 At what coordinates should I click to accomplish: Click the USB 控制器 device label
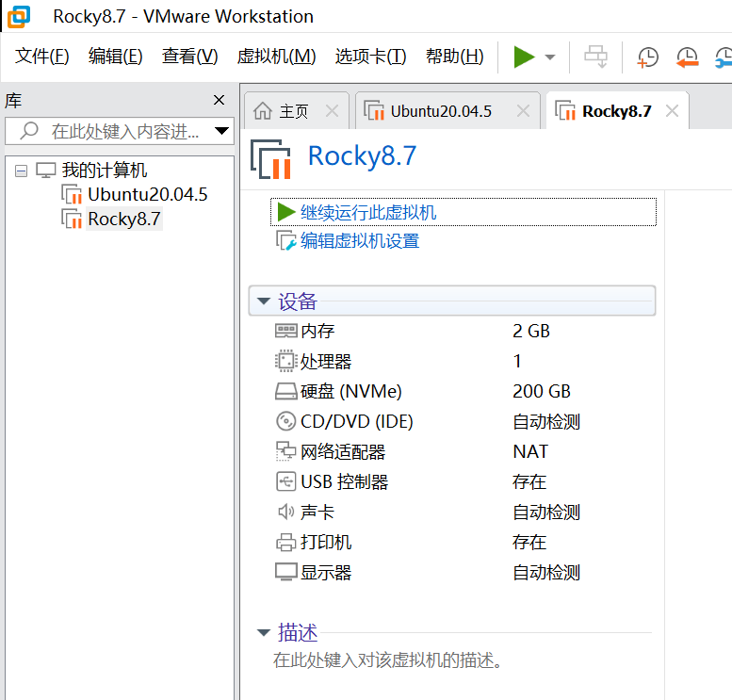click(345, 482)
